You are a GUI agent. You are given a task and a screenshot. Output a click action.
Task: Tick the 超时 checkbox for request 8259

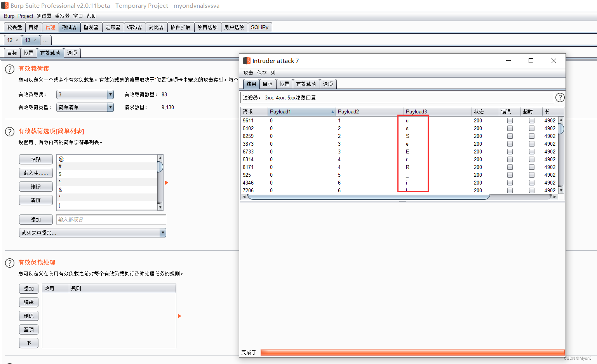point(532,136)
